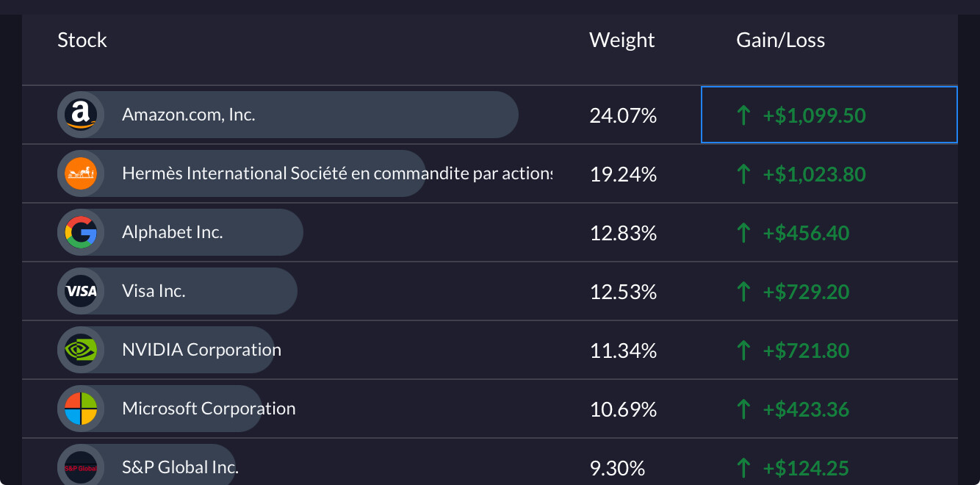Click the S&P Global logo icon

click(81, 467)
